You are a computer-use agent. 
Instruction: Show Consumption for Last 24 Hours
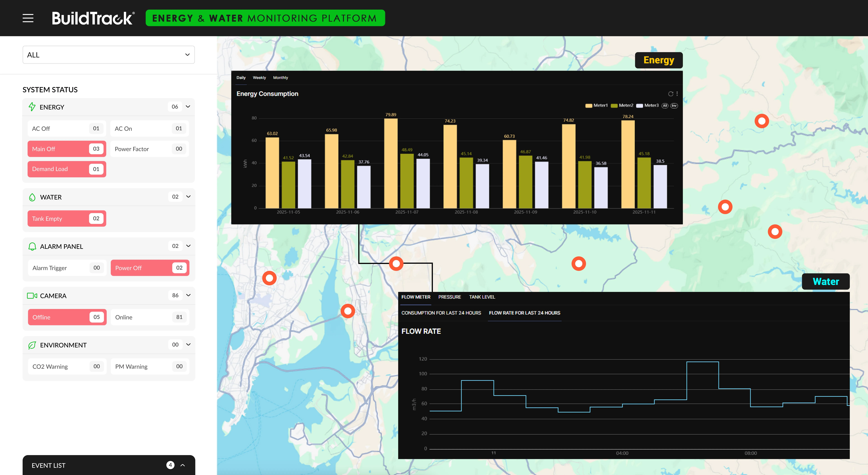[x=441, y=313]
